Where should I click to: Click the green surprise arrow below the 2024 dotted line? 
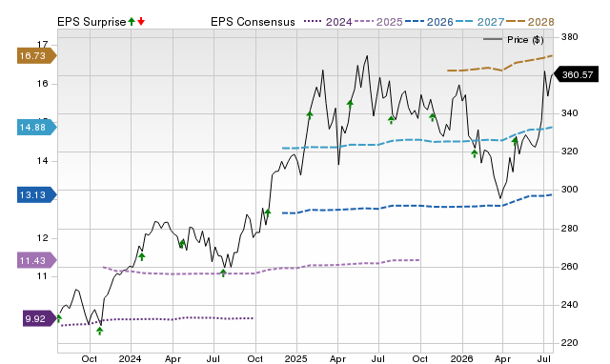(x=100, y=331)
